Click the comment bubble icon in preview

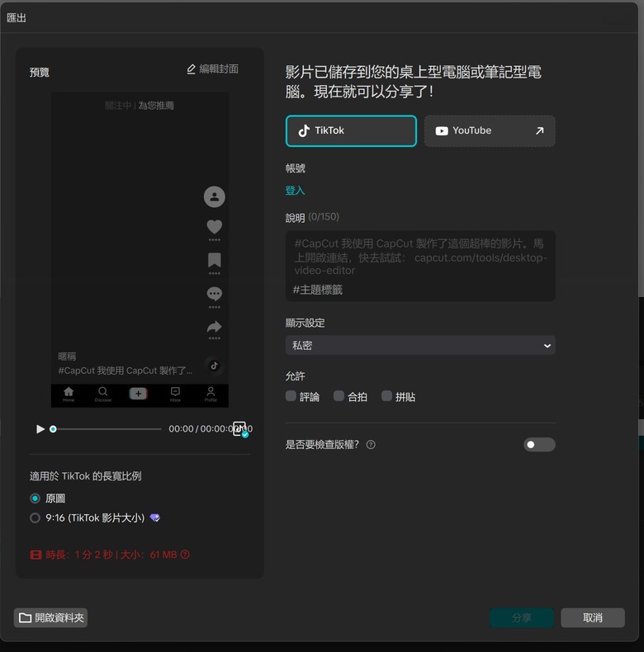[214, 294]
